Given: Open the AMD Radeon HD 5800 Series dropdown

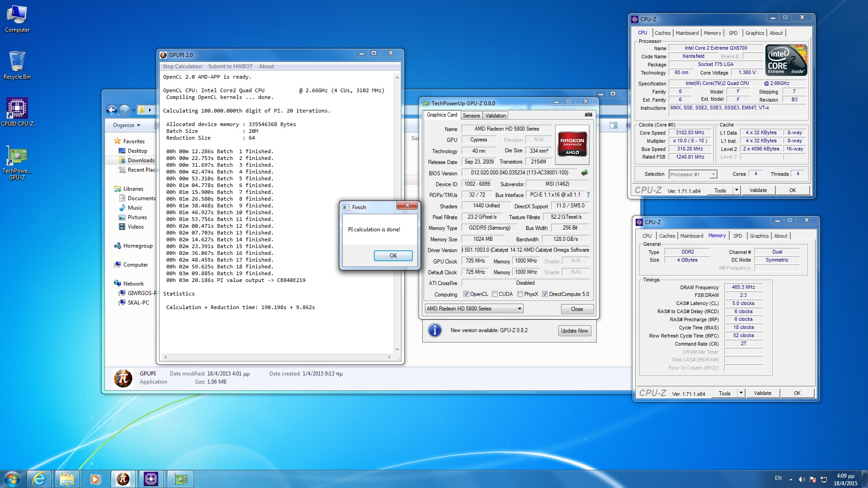Looking at the screenshot, I should 474,309.
